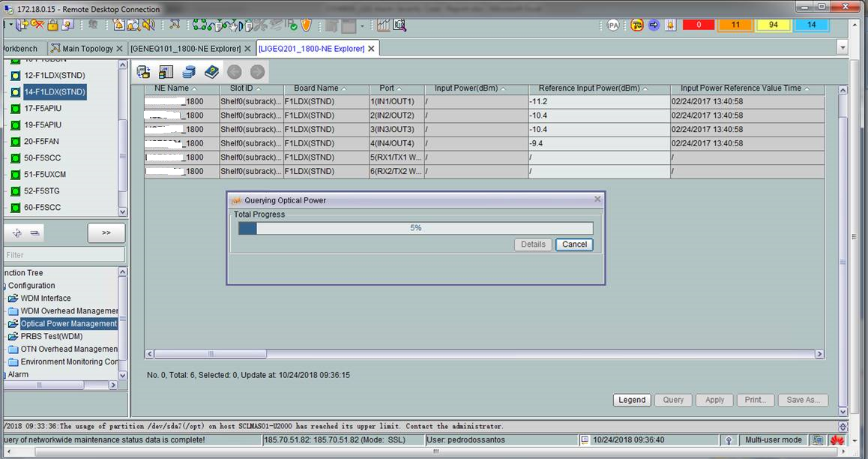868x459 pixels.
Task: Click the expand-all icon above Filter
Action: click(x=17, y=233)
